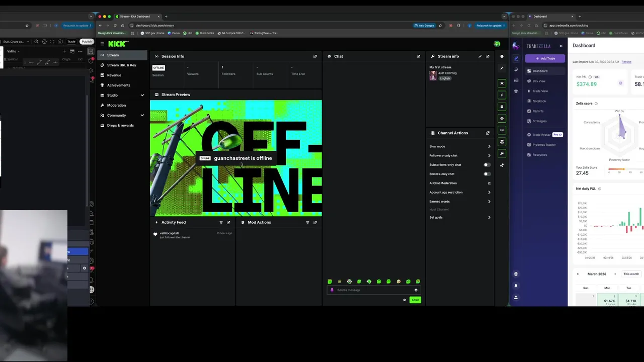The height and width of the screenshot is (362, 644).
Task: Click the dashboard.kick.com address bar
Action: coord(272,25)
